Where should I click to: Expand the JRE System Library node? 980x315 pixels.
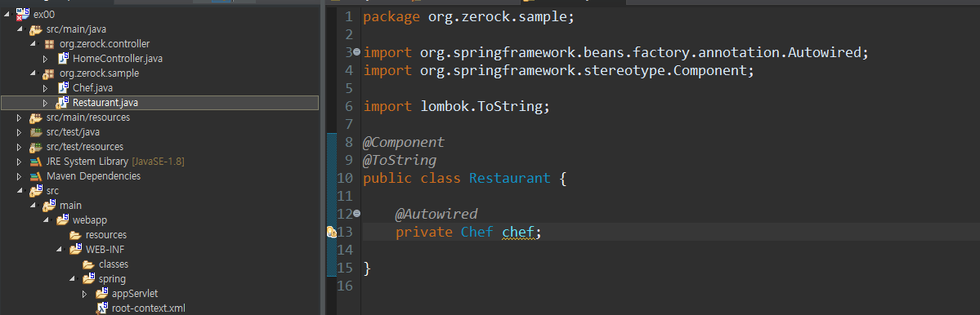[x=20, y=162]
